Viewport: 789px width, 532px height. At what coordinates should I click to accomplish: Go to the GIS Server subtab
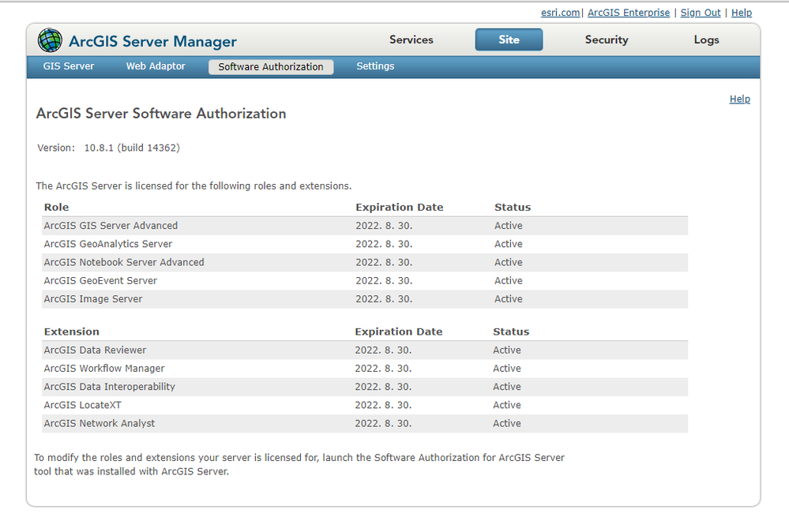click(69, 67)
